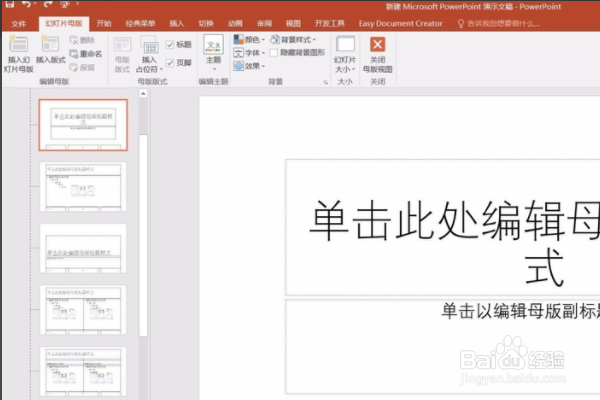Screen dimensions: 600x400
Task: Open the 幻灯片大小 dropdown
Action: coord(345,54)
